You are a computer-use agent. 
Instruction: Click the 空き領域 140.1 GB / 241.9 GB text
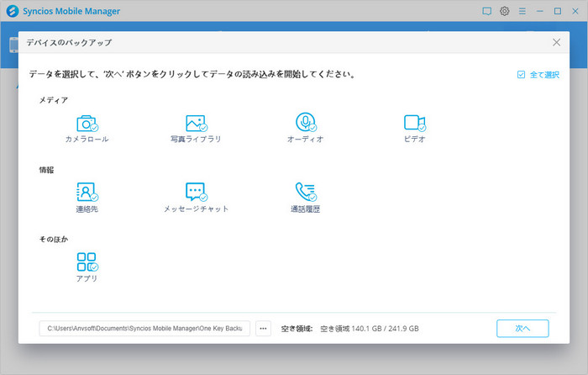(x=370, y=329)
